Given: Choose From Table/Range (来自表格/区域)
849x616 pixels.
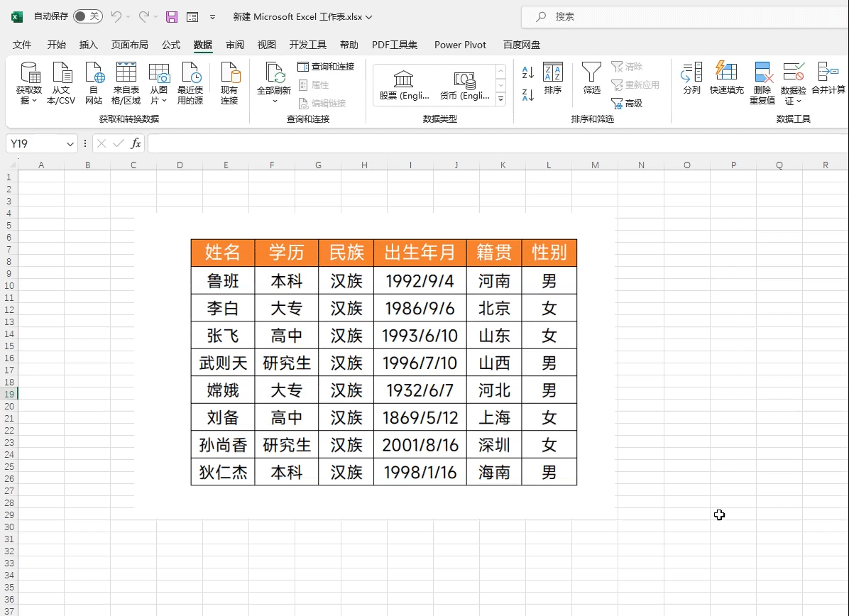Looking at the screenshot, I should tap(126, 83).
